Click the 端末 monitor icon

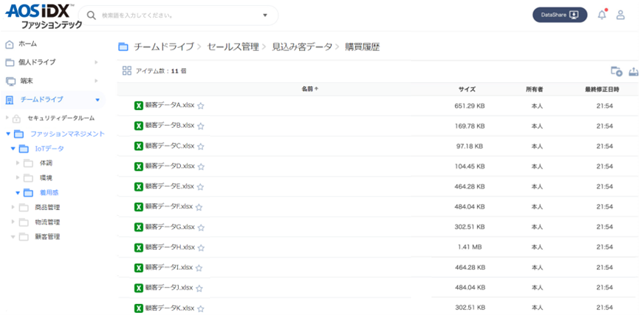click(x=10, y=81)
